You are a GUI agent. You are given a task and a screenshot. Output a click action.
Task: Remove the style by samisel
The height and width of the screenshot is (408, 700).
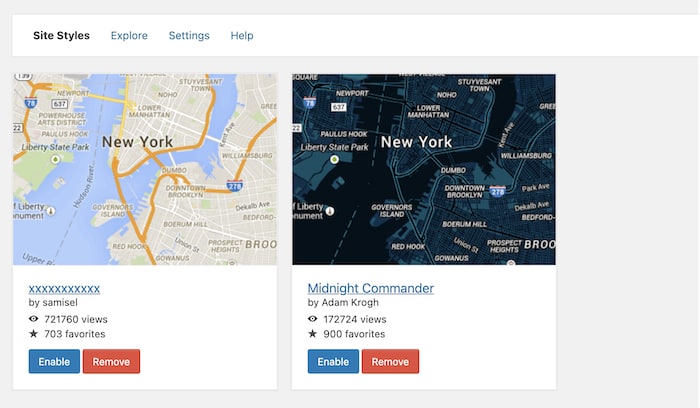point(111,362)
